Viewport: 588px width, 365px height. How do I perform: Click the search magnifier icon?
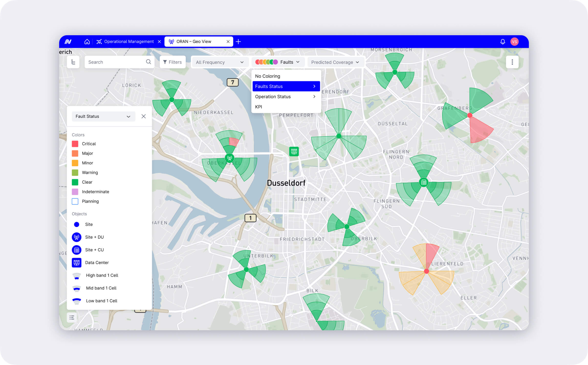point(148,62)
